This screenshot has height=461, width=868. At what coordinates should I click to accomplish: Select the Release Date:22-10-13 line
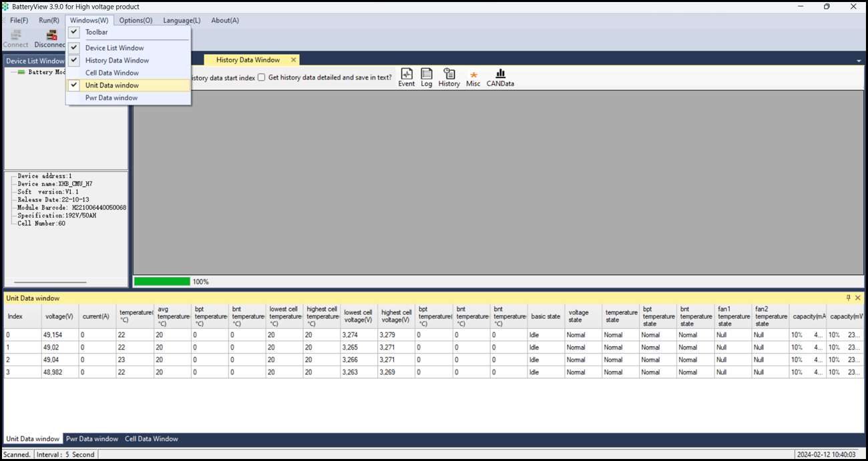(53, 200)
